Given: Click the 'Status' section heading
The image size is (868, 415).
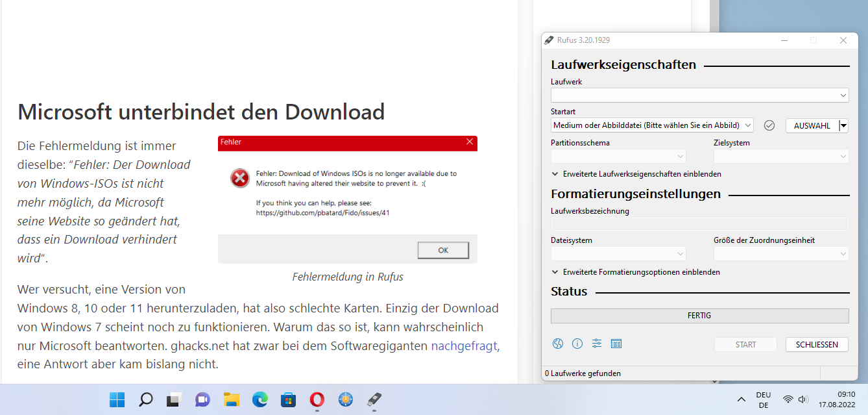Looking at the screenshot, I should pos(569,292).
